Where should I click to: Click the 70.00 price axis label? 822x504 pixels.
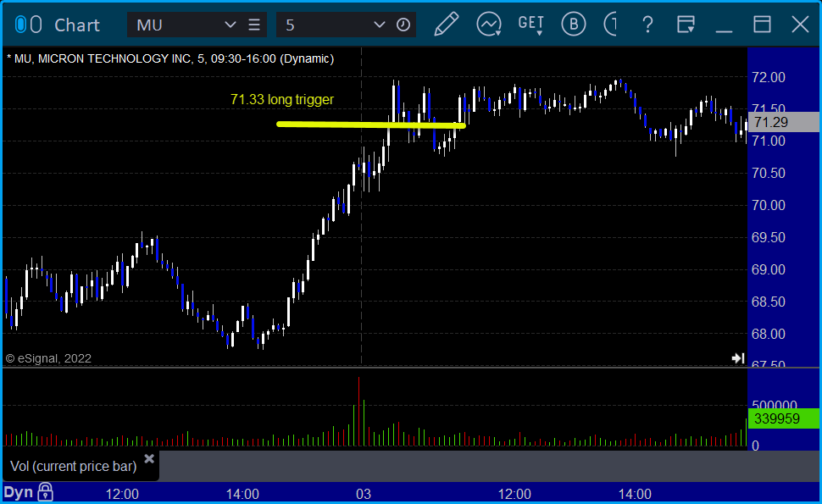click(x=769, y=205)
